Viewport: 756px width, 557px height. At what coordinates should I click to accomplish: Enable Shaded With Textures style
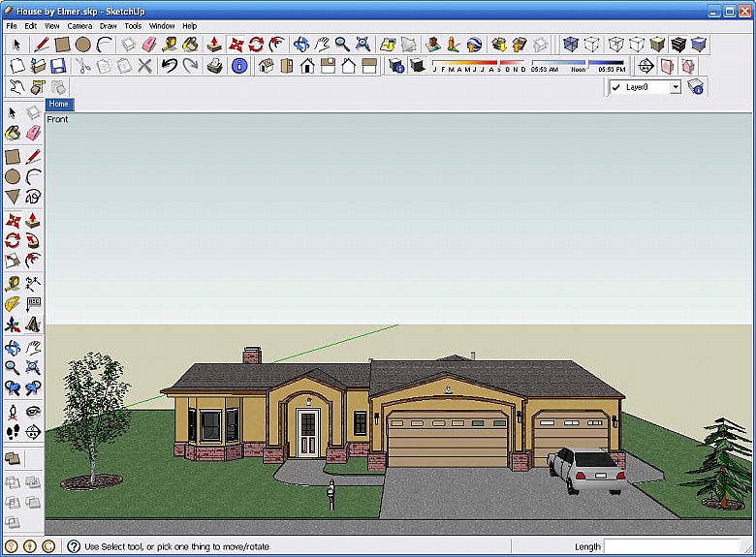(x=677, y=45)
